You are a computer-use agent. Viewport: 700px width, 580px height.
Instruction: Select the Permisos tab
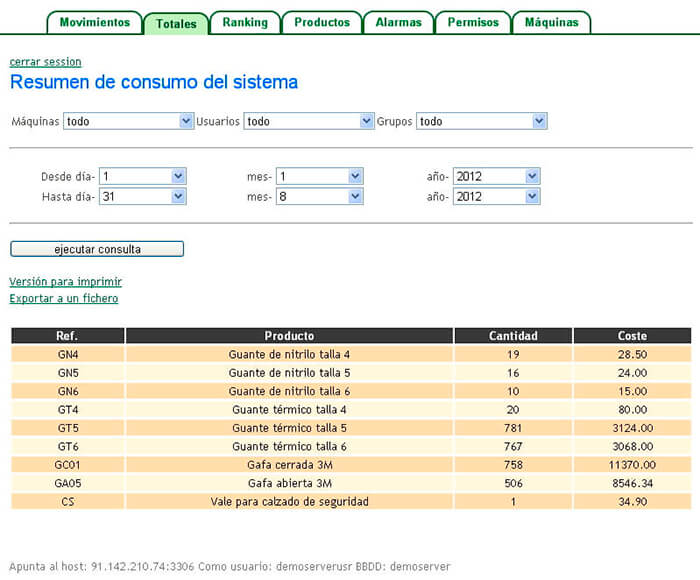473,22
